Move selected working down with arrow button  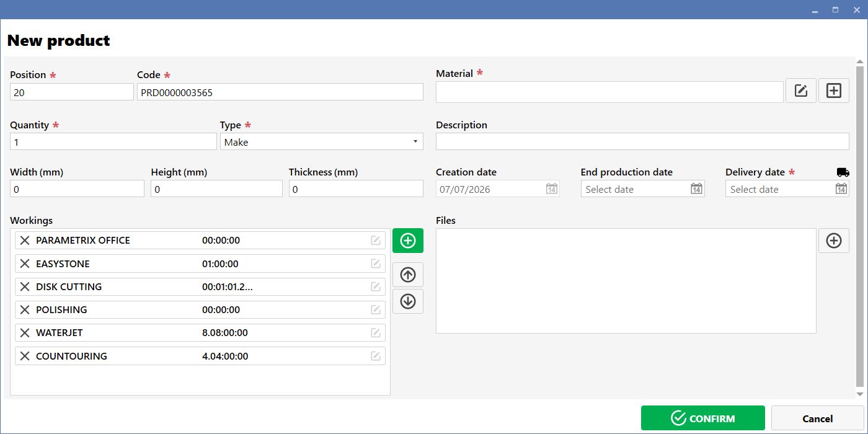point(408,301)
